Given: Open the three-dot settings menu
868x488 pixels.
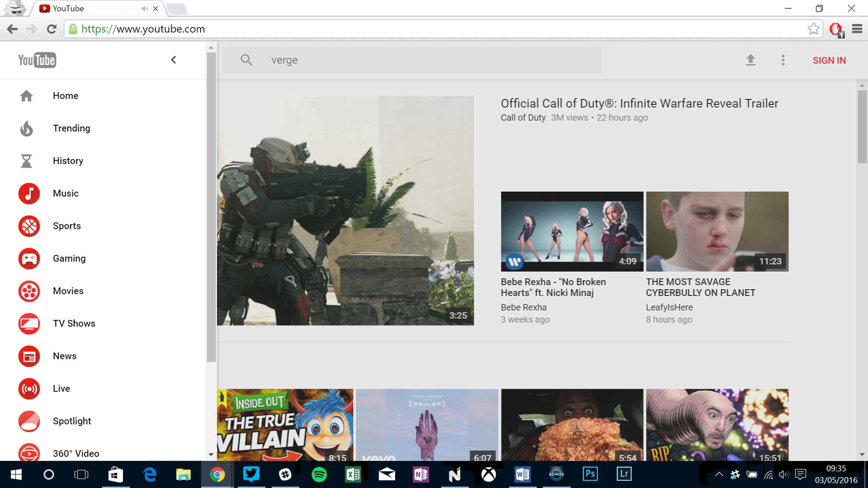Looking at the screenshot, I should (783, 60).
